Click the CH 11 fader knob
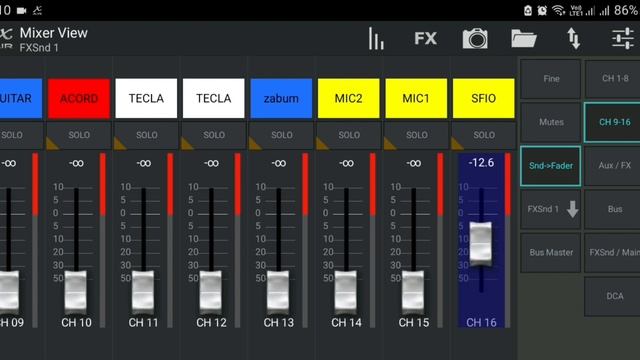The width and height of the screenshot is (640, 360). click(x=143, y=292)
